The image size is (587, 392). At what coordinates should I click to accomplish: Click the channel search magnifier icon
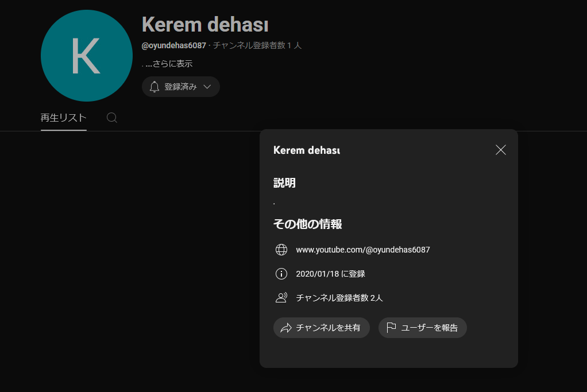pyautogui.click(x=111, y=118)
